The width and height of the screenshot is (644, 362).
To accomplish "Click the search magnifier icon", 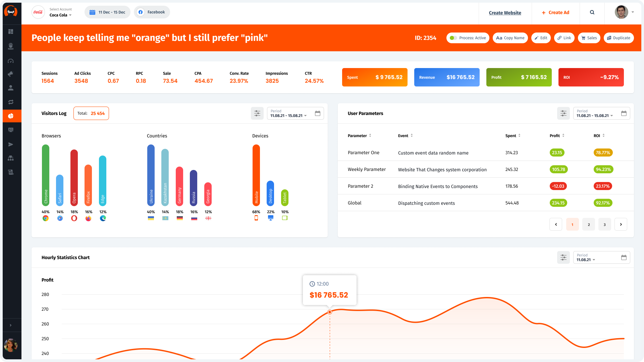I will coord(592,12).
